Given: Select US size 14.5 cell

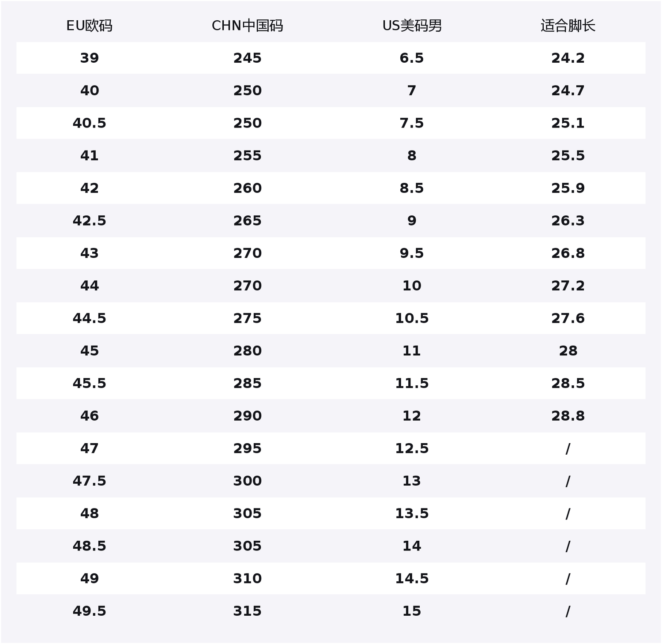Looking at the screenshot, I should click(412, 578).
